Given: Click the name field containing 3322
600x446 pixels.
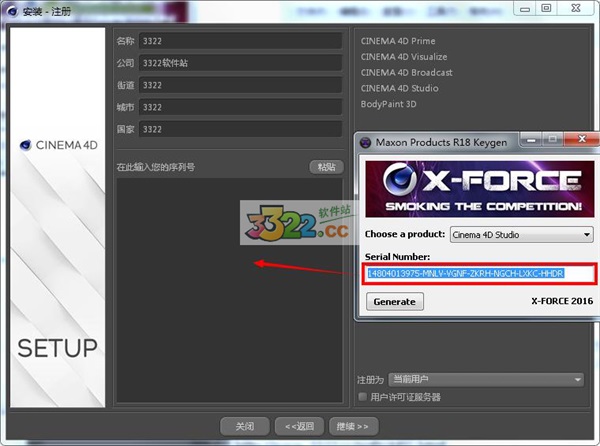Looking at the screenshot, I should click(x=240, y=41).
